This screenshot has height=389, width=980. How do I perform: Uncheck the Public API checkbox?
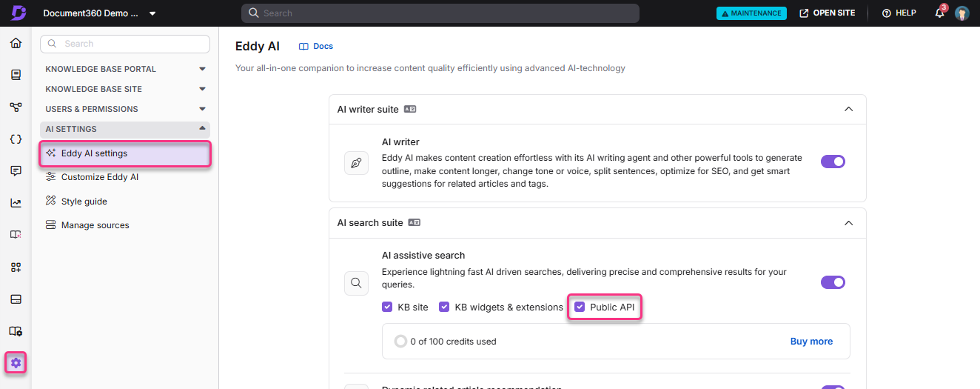coord(580,307)
